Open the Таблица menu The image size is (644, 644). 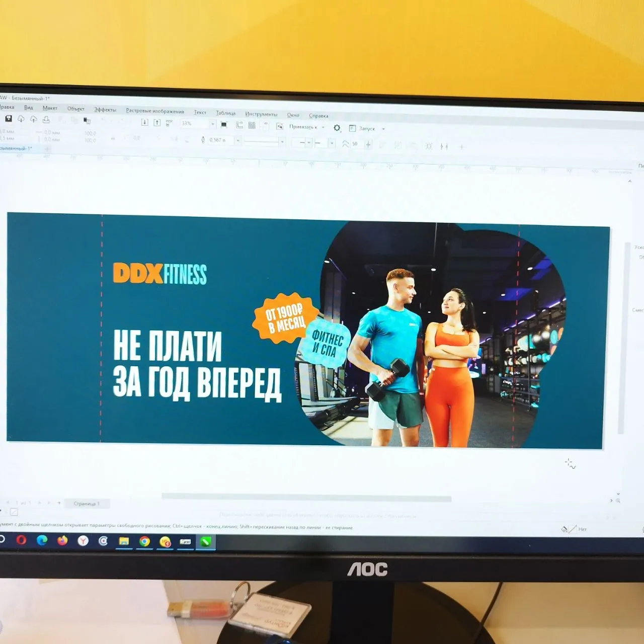pos(226,113)
